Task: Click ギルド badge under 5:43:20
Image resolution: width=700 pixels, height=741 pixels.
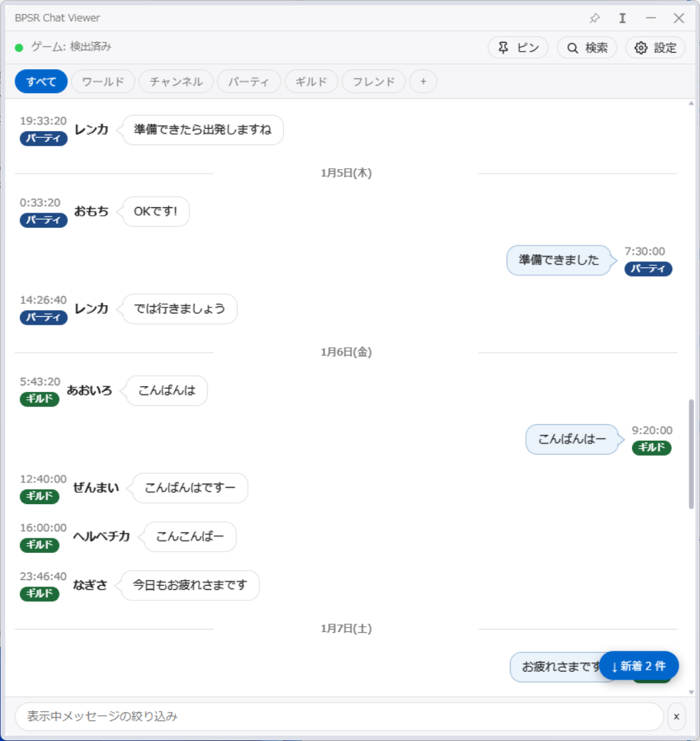Action: pos(39,399)
